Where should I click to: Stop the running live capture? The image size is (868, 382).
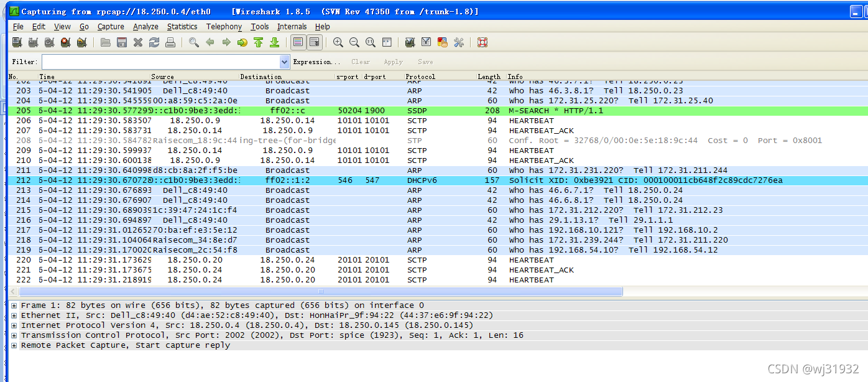click(x=65, y=42)
